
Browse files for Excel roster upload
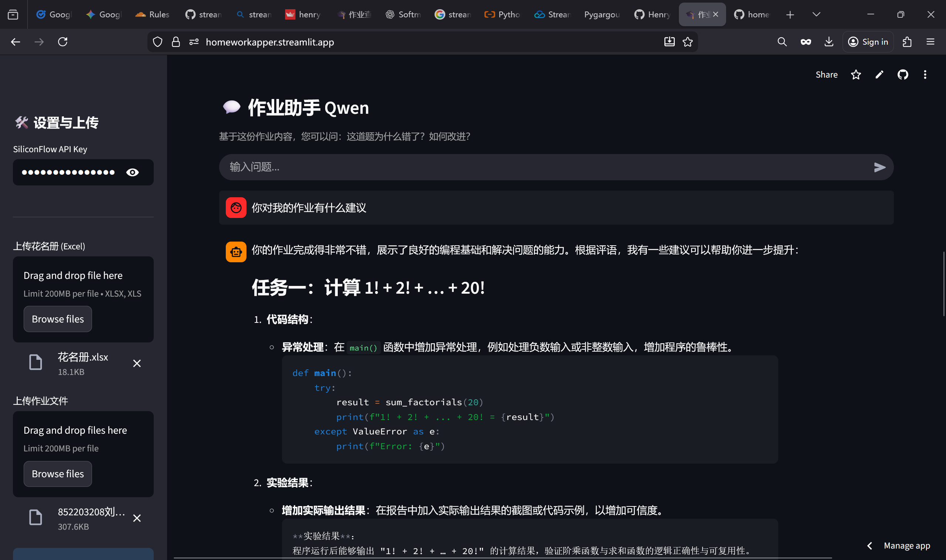point(58,319)
